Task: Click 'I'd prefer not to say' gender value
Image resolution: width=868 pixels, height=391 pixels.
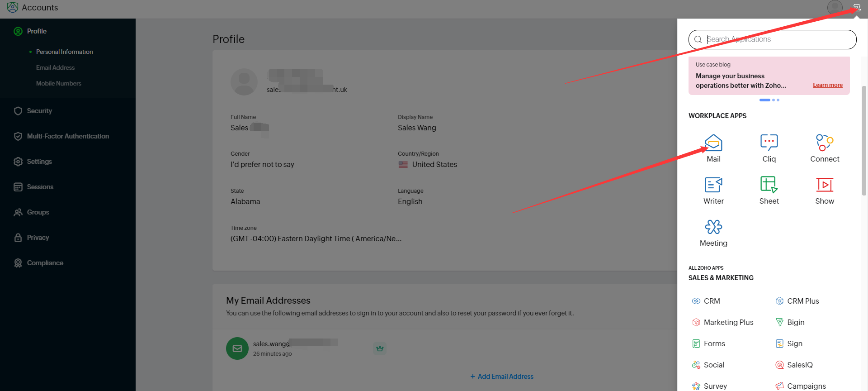Action: click(262, 165)
